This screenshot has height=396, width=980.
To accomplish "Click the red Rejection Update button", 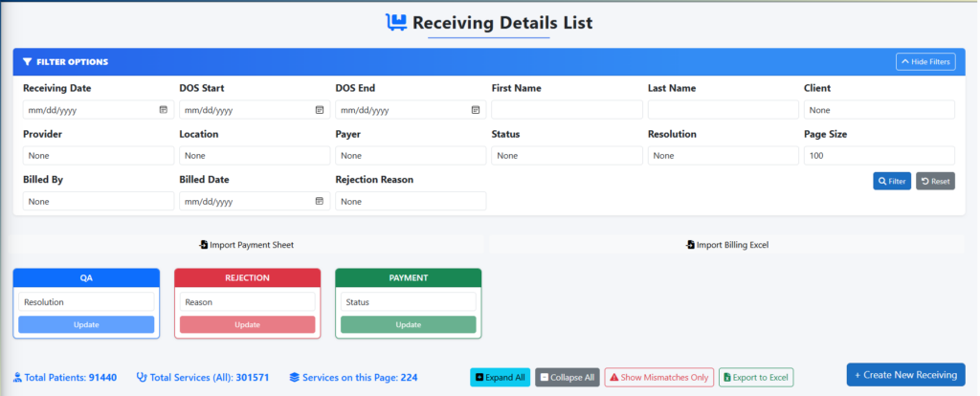I will pyautogui.click(x=247, y=324).
